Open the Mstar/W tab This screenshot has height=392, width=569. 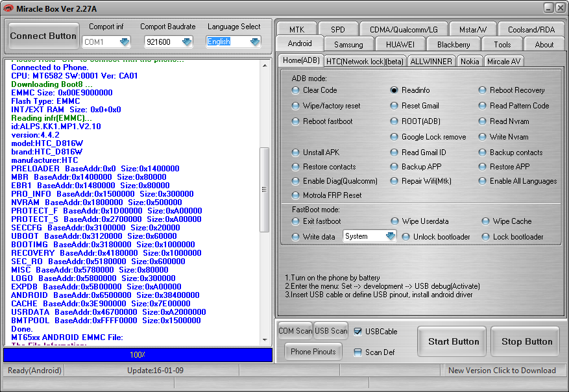(x=473, y=29)
